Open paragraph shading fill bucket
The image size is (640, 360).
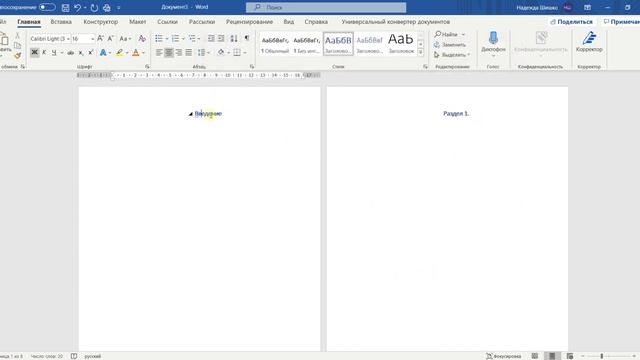(x=221, y=53)
